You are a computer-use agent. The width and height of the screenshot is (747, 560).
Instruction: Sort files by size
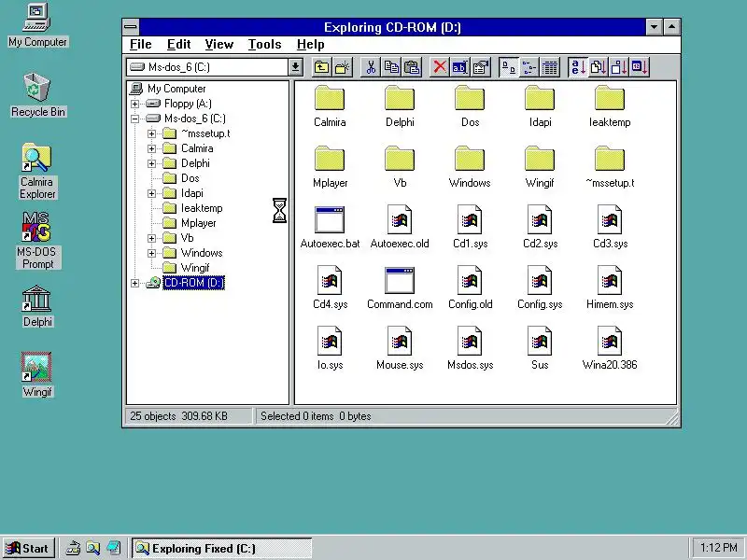pos(618,67)
